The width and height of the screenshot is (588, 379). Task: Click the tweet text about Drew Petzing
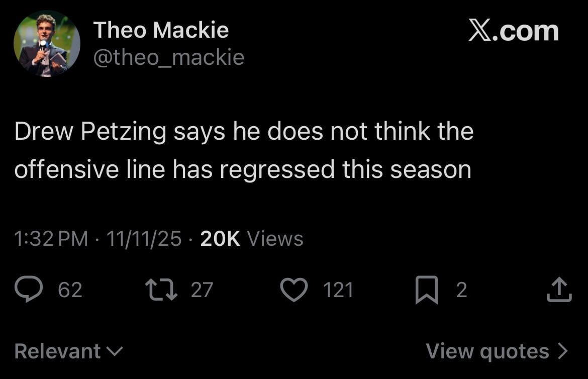point(244,150)
